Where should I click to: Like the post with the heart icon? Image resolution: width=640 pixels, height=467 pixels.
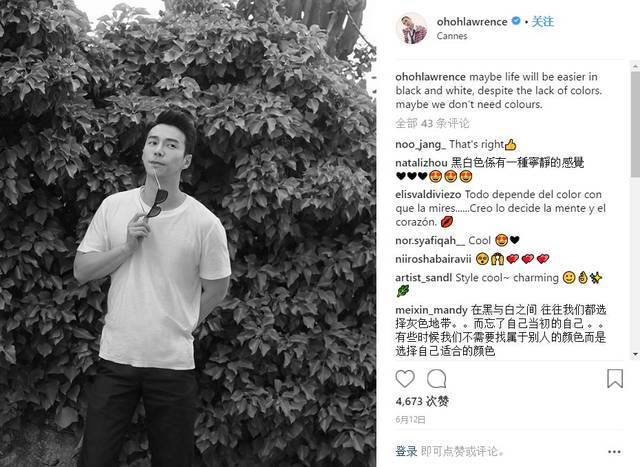click(405, 379)
